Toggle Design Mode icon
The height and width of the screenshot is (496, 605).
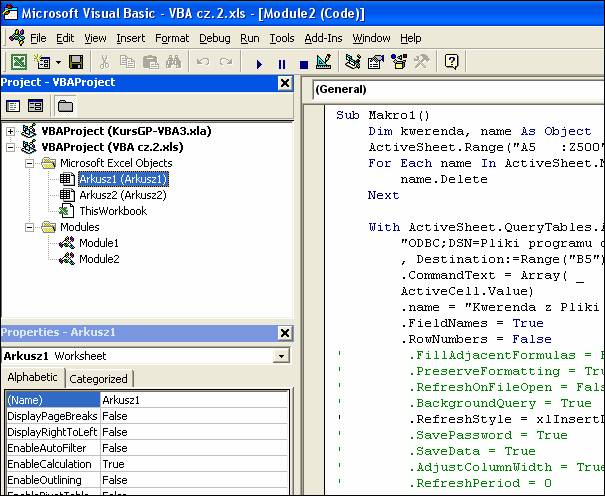tap(323, 62)
